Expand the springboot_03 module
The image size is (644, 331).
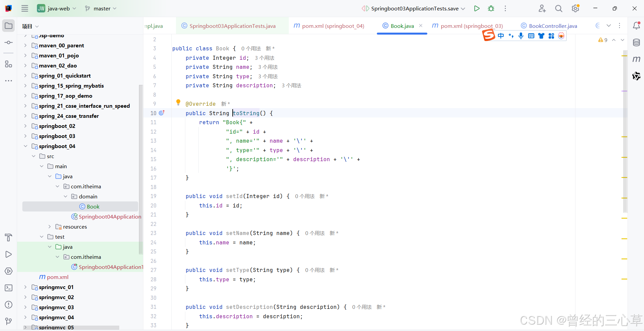(x=26, y=136)
